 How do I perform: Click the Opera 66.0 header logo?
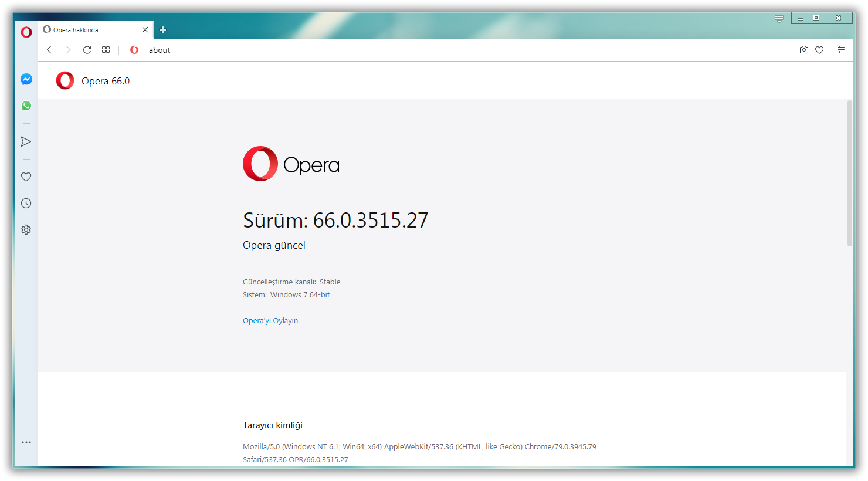(x=65, y=80)
